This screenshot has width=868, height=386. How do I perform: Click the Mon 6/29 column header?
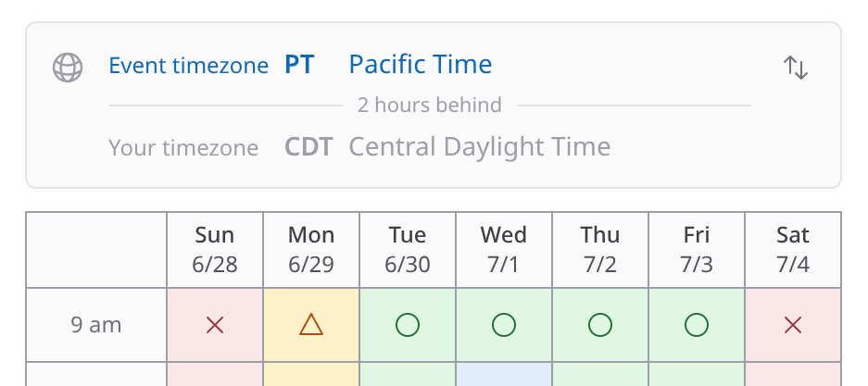(311, 250)
